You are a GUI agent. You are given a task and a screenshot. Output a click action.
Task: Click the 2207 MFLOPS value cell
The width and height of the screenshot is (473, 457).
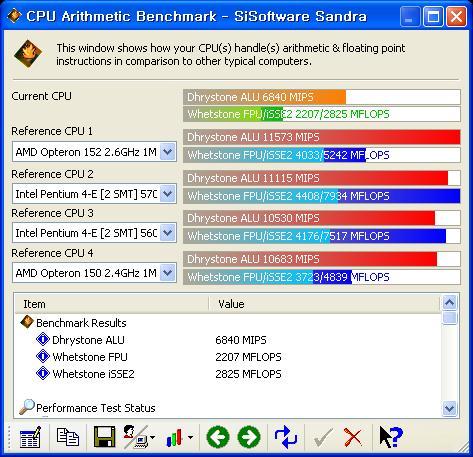point(248,357)
